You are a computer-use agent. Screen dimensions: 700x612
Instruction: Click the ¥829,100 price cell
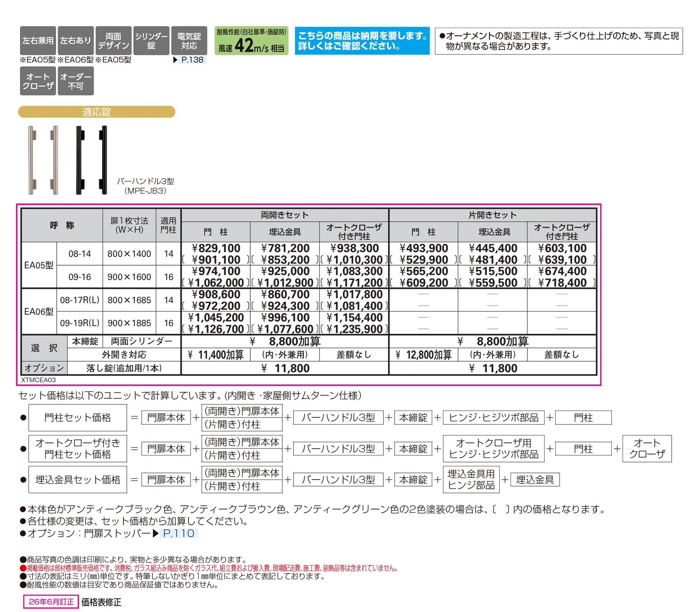[216, 248]
